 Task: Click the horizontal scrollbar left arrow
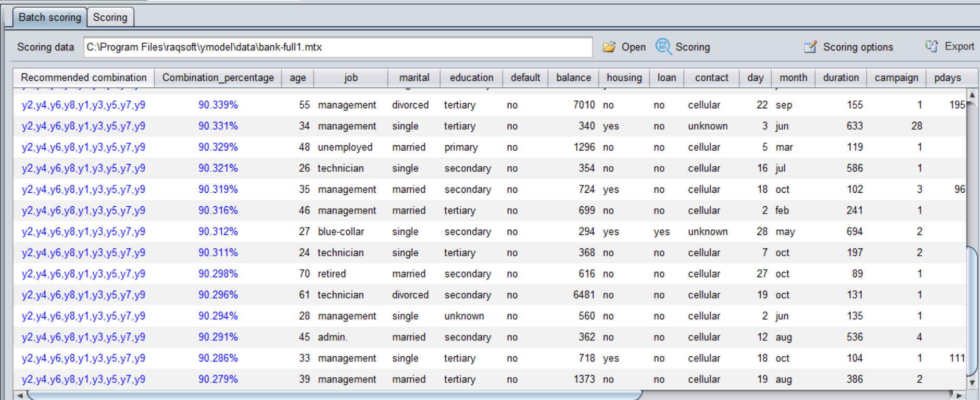20,395
